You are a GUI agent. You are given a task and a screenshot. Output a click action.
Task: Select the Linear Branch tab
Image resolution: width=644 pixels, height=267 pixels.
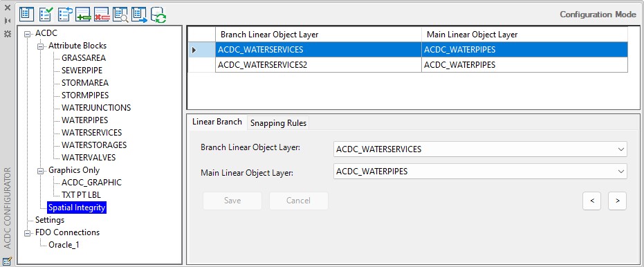click(x=217, y=122)
